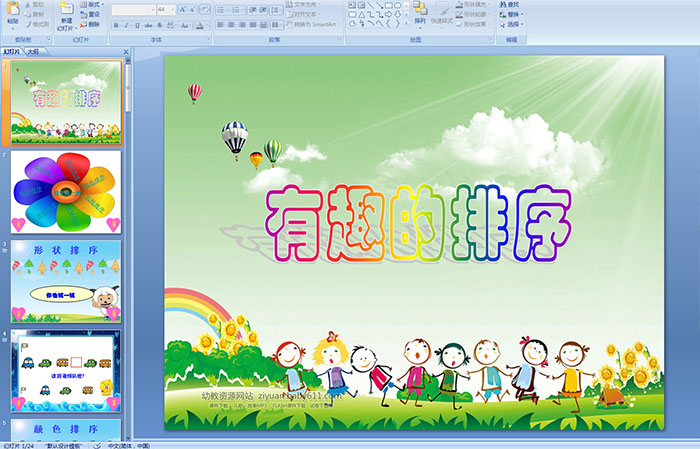
Task: Open the slide Layout dropdown
Action: [x=92, y=4]
